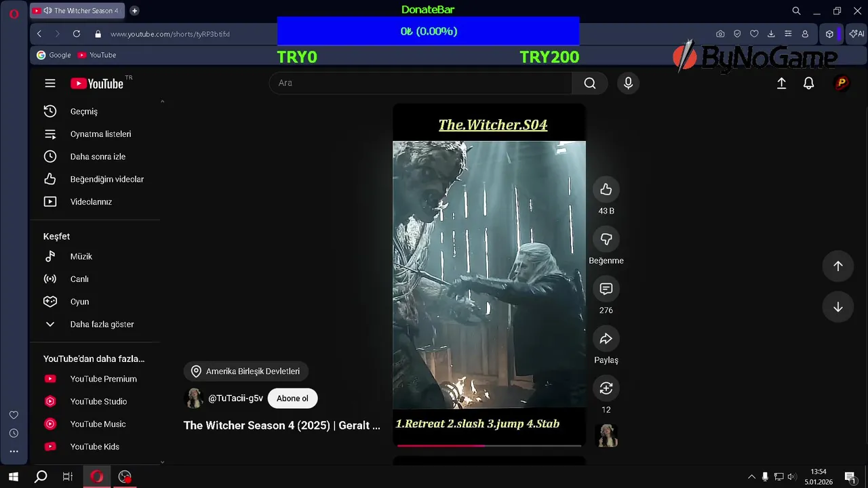
Task: Toggle the YouTube hamburger guide menu
Action: 50,83
